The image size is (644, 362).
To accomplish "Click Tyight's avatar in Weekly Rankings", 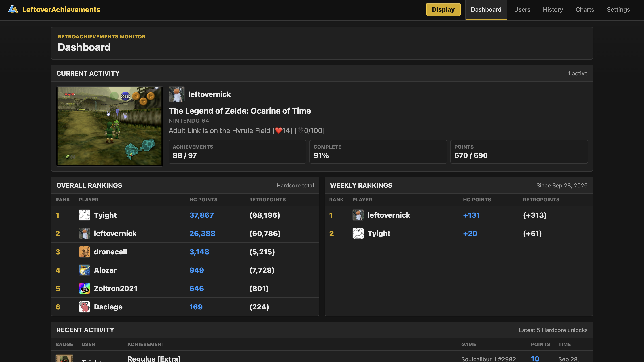I will 358,233.
